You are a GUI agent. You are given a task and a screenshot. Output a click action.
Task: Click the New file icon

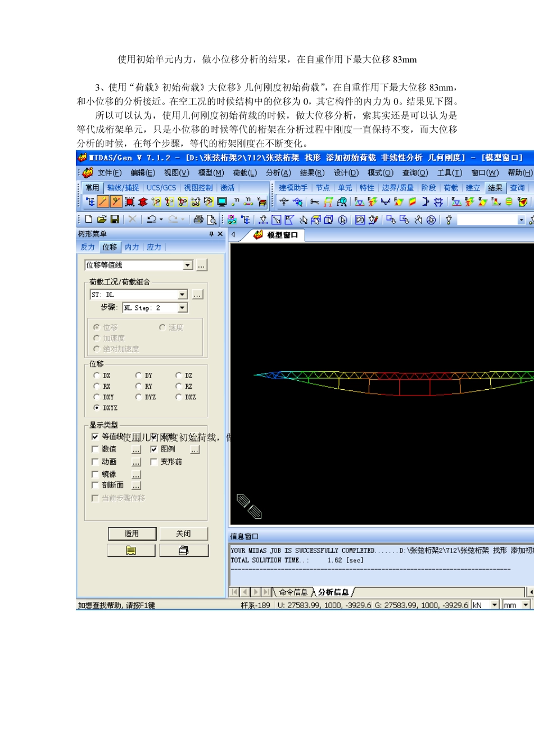tap(88, 219)
